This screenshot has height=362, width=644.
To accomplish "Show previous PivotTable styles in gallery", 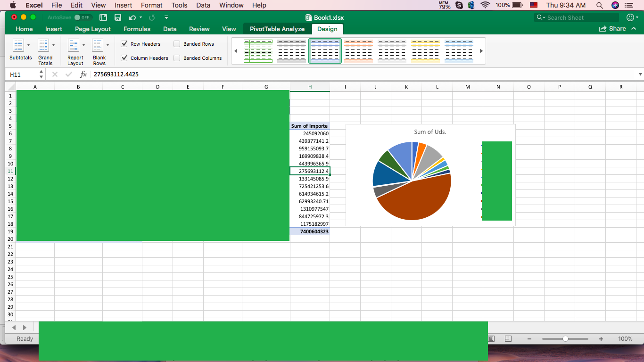I will 236,51.
